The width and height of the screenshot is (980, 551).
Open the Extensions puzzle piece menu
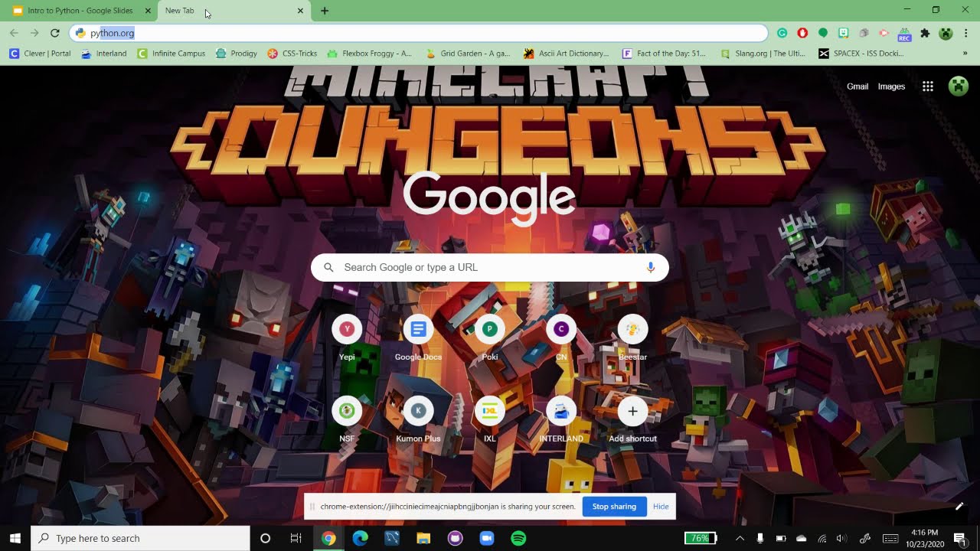(x=925, y=33)
